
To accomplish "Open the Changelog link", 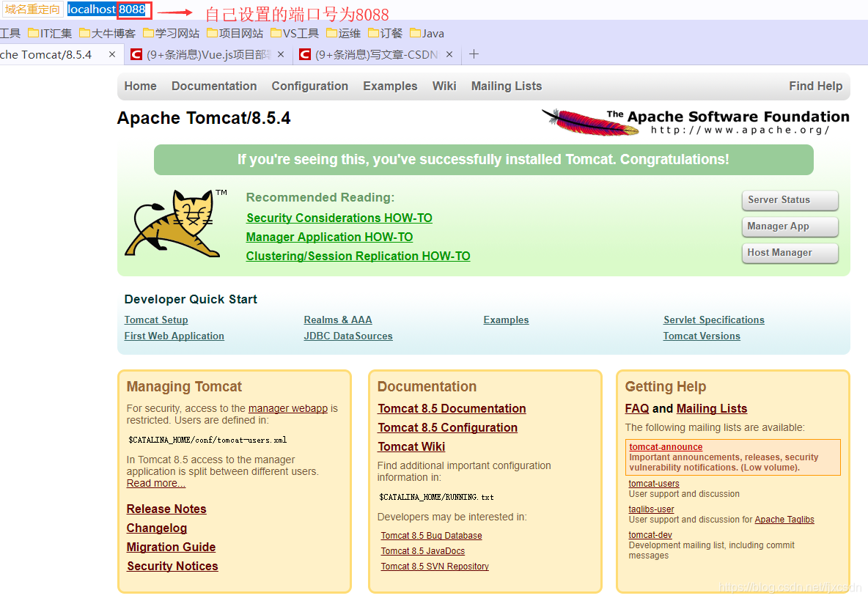I will 157,528.
